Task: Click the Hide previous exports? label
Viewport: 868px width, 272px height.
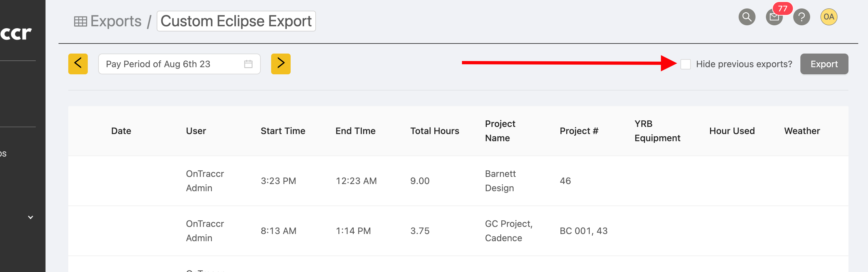Action: pos(744,64)
